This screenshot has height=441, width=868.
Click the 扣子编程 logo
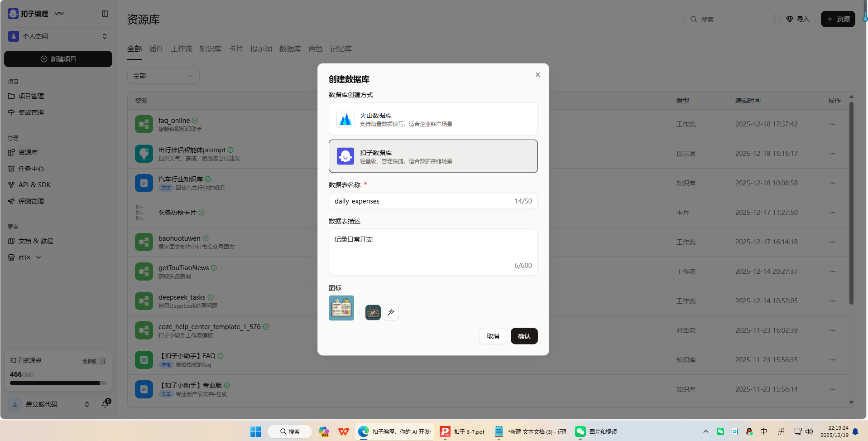[28, 14]
